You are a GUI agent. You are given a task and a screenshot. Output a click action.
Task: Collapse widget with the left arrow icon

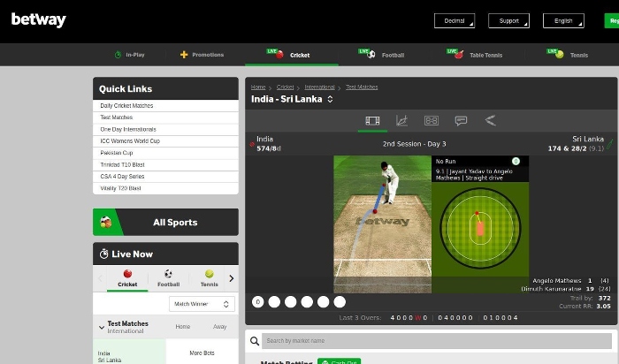[490, 120]
